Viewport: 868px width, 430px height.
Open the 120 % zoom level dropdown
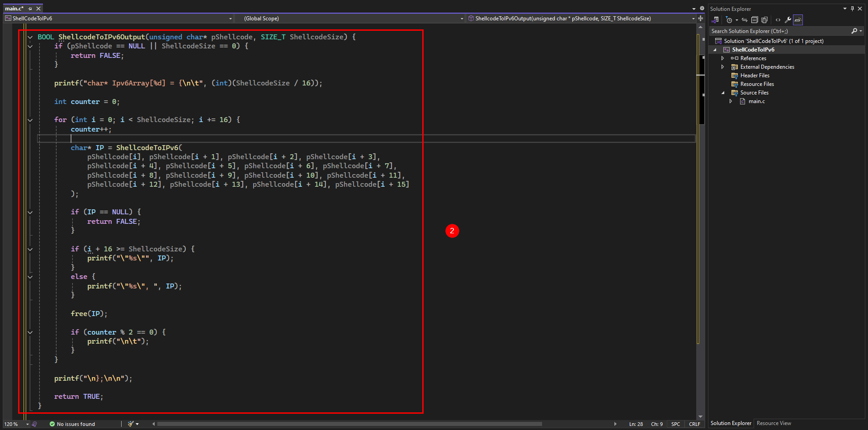point(28,424)
